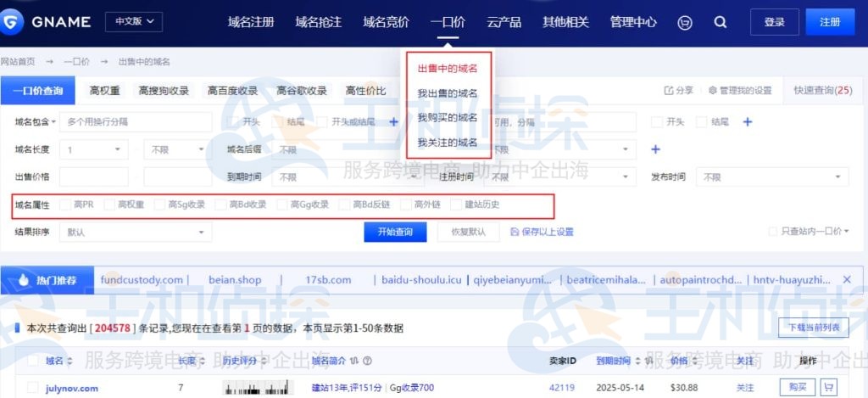Add julynov.com to cart via cart icon
868x398 pixels.
coord(829,388)
